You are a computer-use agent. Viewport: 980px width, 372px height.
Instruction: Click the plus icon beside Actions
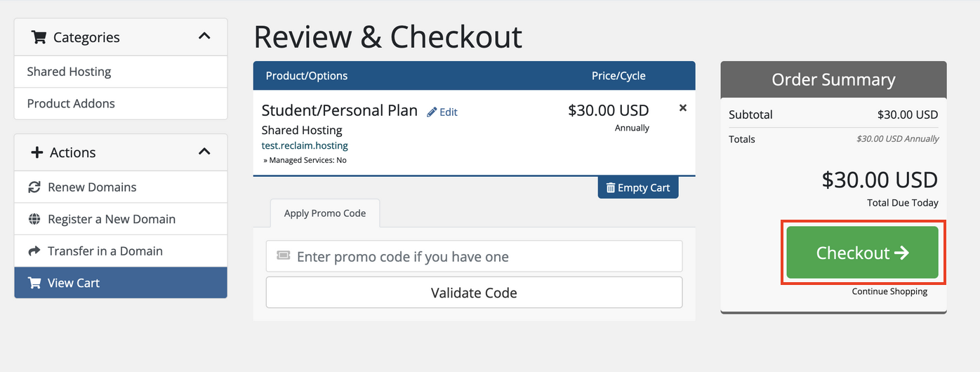tap(37, 152)
